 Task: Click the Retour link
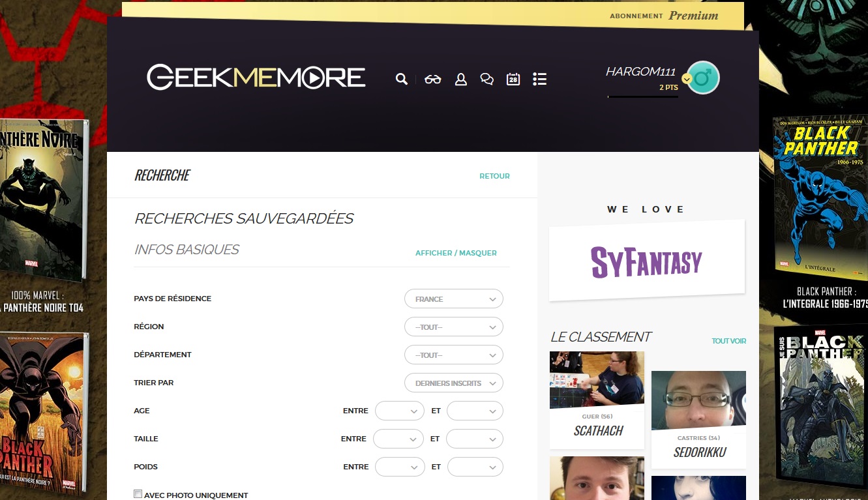click(494, 176)
